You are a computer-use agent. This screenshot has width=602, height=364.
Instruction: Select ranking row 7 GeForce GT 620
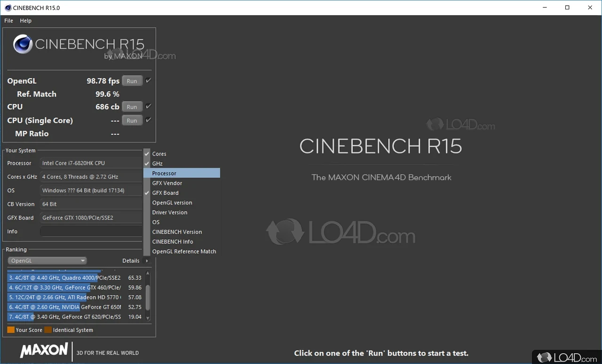pos(75,317)
